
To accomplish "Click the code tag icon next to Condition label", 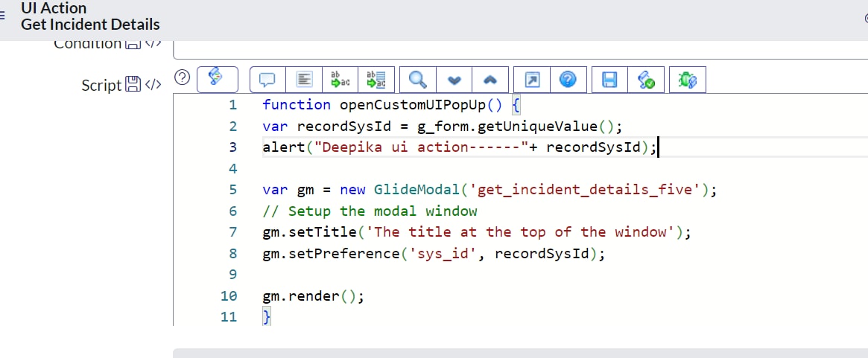I will point(153,44).
